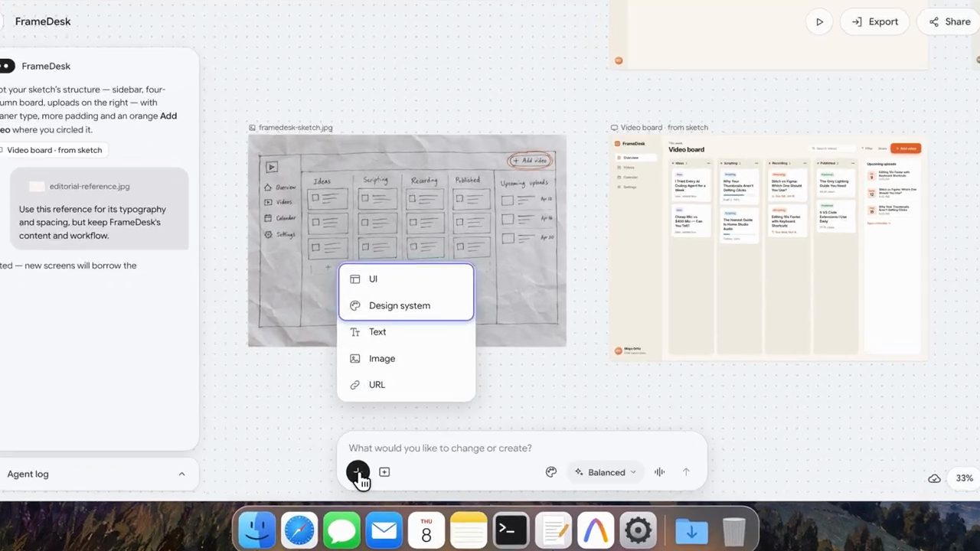Open Downloads folder in dock
980x551 pixels.
pos(691,530)
